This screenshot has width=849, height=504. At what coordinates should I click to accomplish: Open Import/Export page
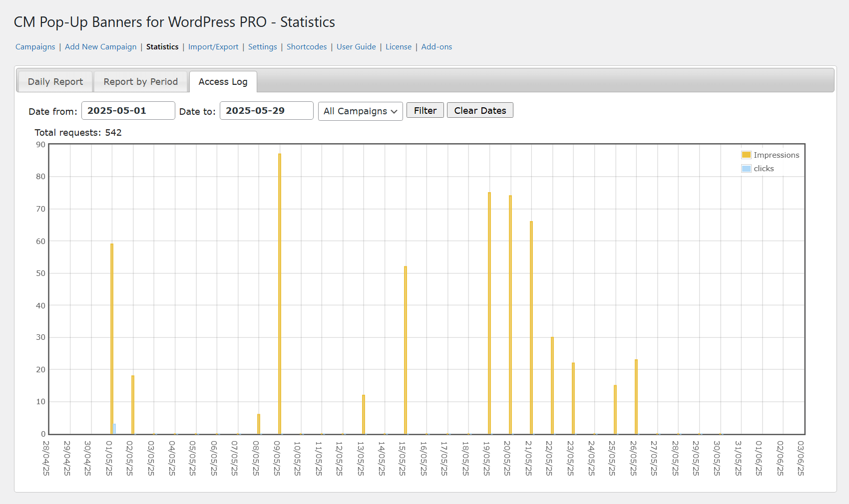[213, 47]
